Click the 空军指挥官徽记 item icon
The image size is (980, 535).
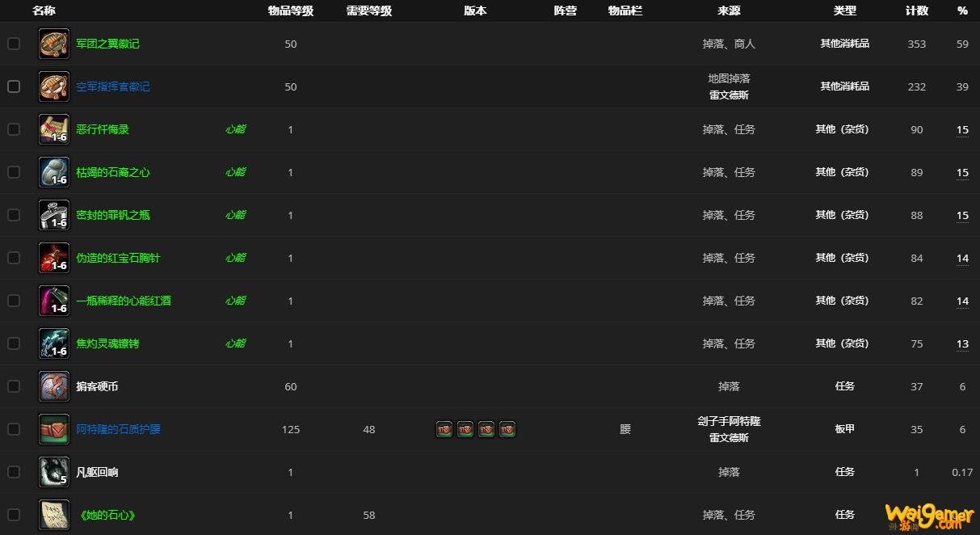[x=54, y=86]
